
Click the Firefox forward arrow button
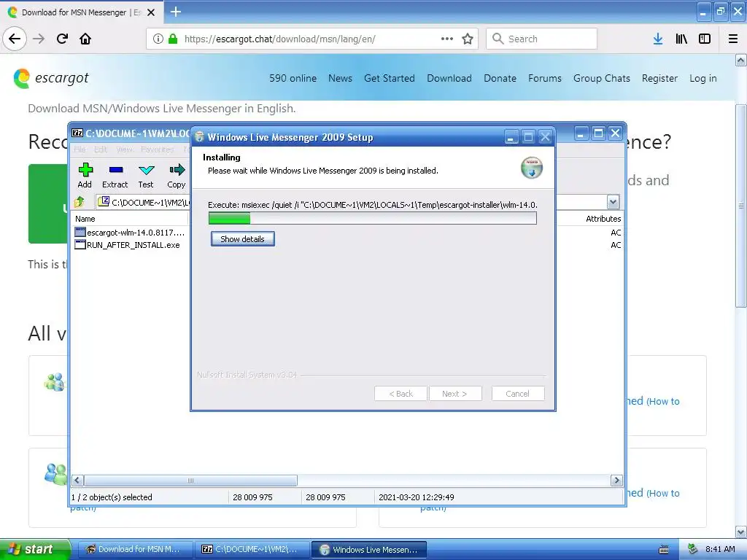pyautogui.click(x=39, y=39)
